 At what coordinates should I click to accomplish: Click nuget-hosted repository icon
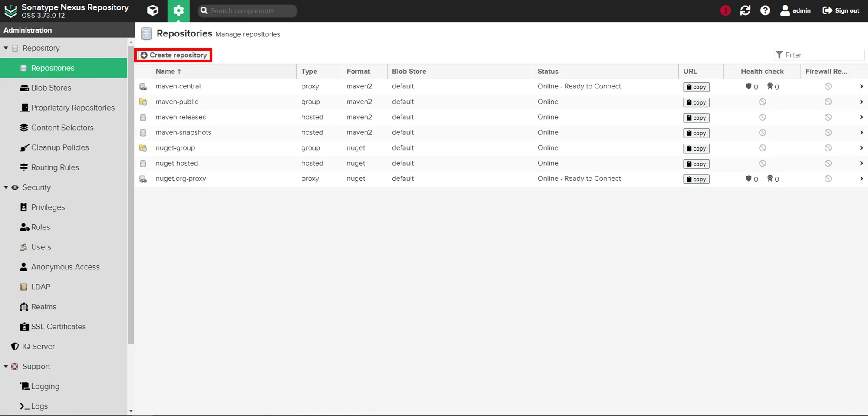coord(143,164)
